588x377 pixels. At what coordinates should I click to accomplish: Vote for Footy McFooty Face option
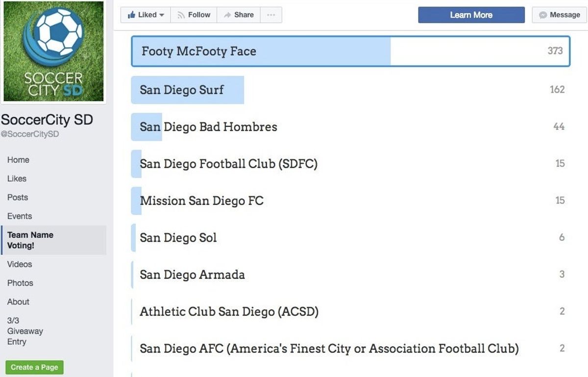click(350, 51)
